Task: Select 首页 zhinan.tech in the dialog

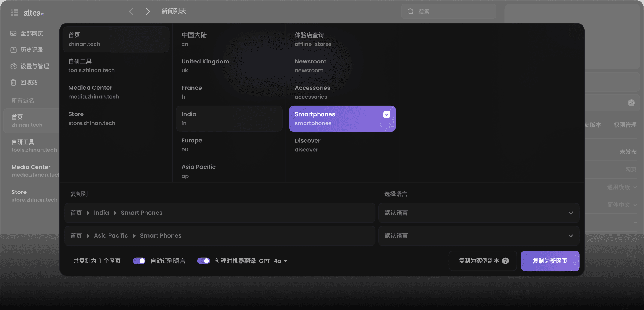Action: click(x=116, y=39)
